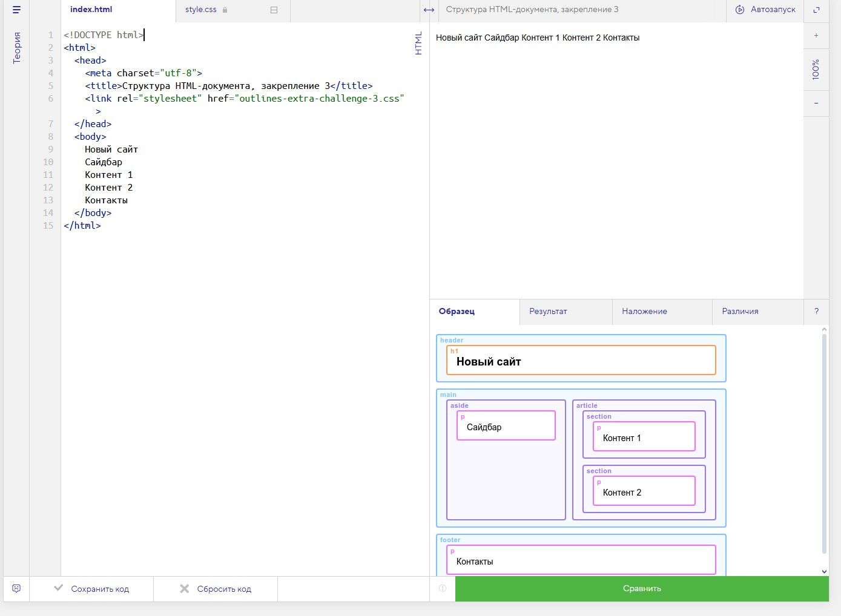Zoom out preview with minus icon
841x616 pixels.
[x=816, y=103]
